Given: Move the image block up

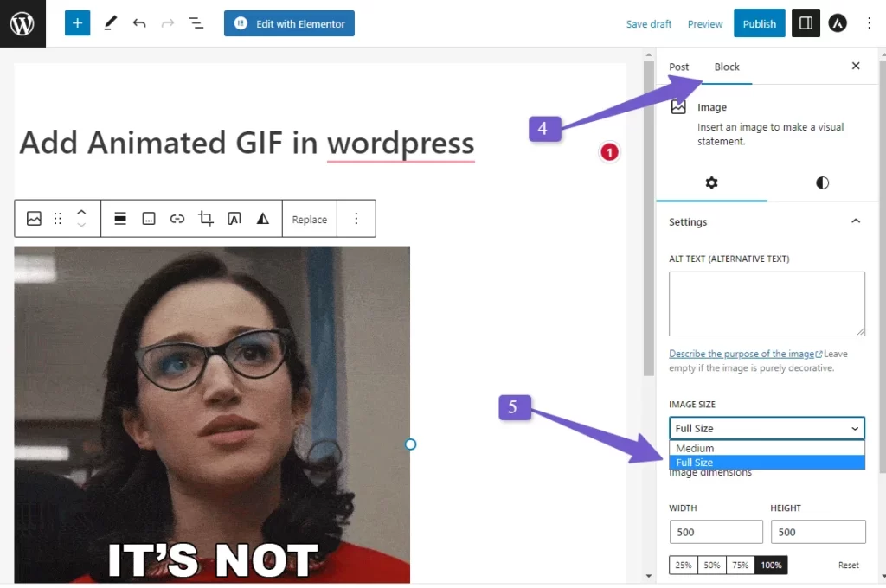Looking at the screenshot, I should coord(81,213).
